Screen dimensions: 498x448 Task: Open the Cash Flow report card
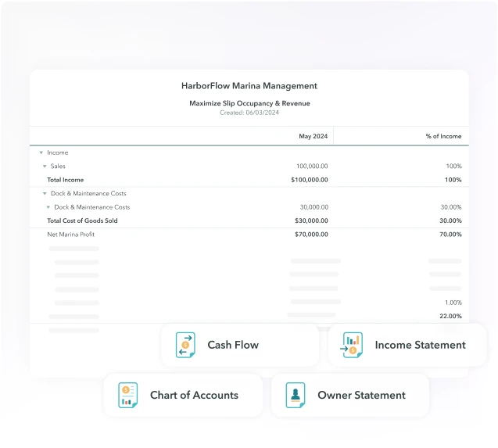pos(240,345)
